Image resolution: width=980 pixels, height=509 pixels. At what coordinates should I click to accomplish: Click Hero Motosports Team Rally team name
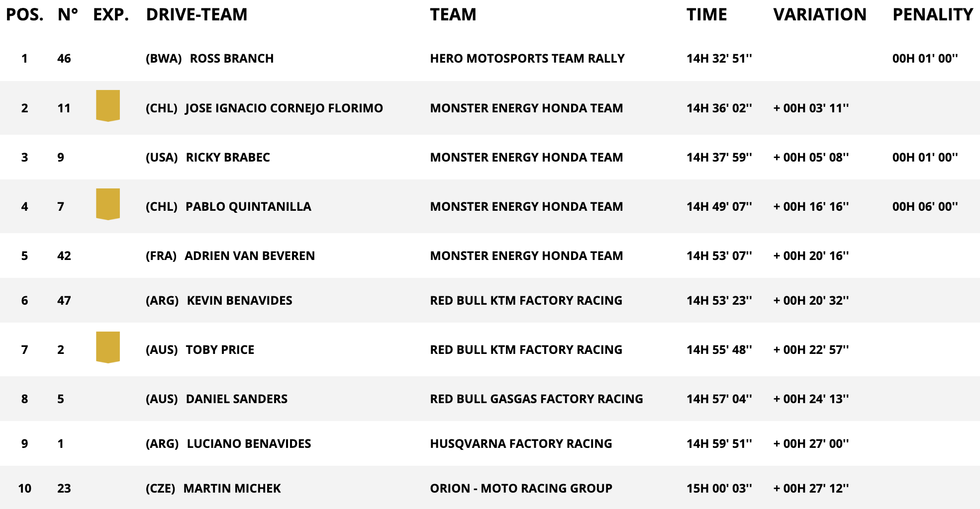527,59
